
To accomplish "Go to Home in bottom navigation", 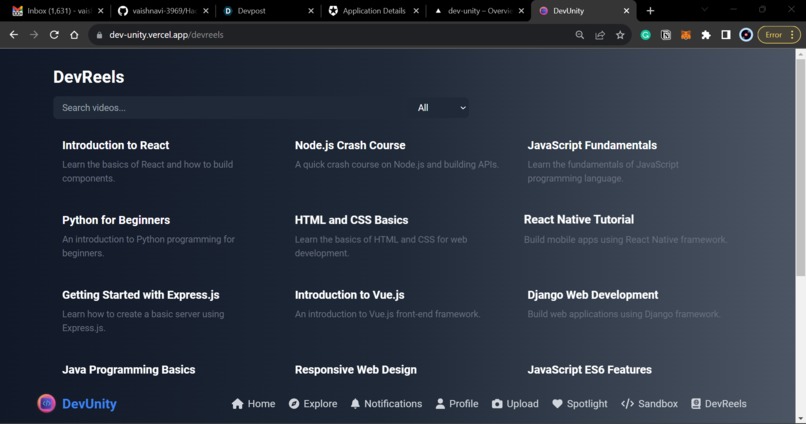I will tap(253, 404).
